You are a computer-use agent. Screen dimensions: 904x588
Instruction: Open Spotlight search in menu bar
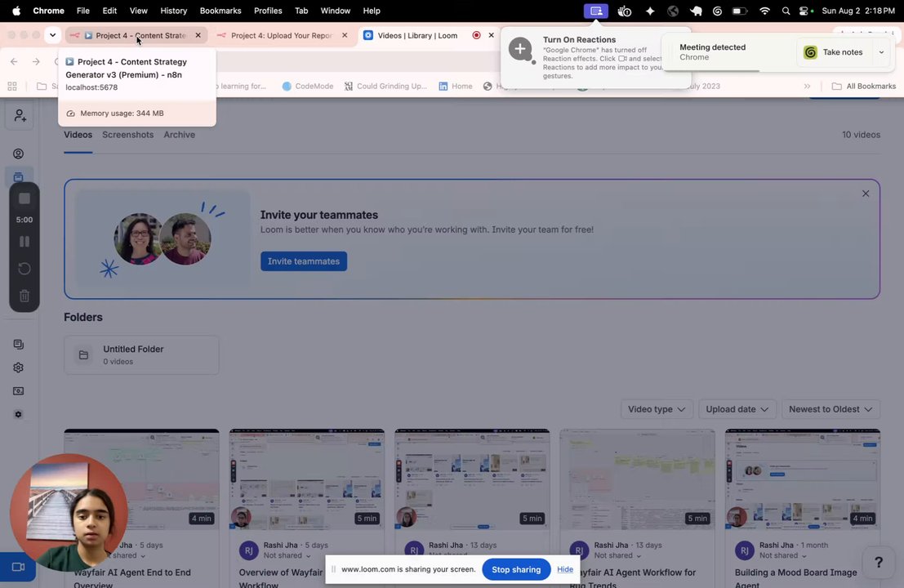pos(786,11)
